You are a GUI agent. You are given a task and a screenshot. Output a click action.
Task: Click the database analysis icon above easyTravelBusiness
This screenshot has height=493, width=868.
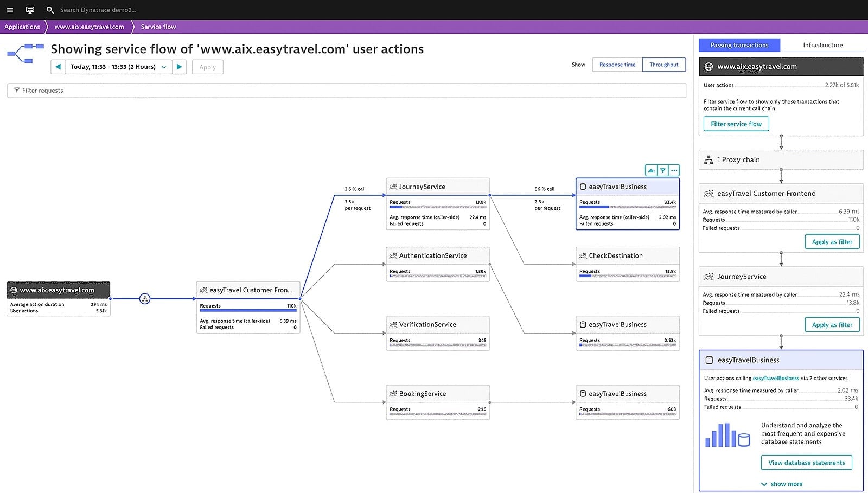point(651,170)
